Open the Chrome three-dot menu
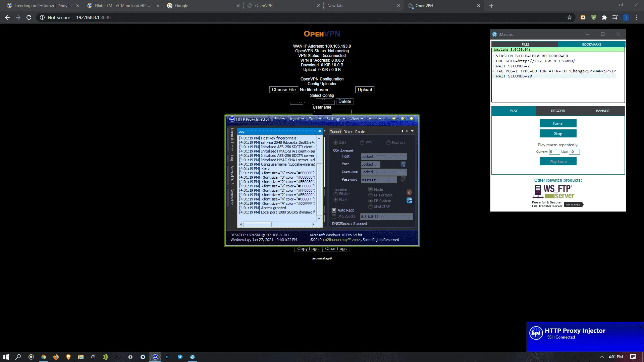Viewport: 644px width, 362px height. [x=637, y=17]
